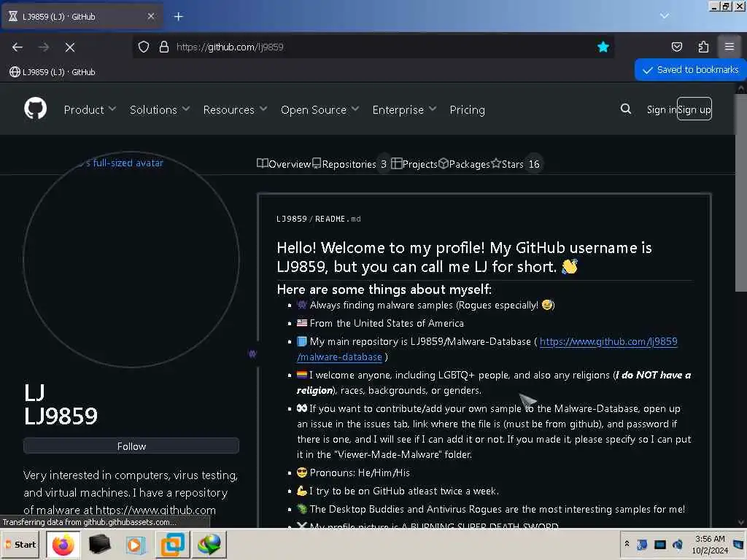
Task: Click README.md in the README header
Action: [338, 219]
